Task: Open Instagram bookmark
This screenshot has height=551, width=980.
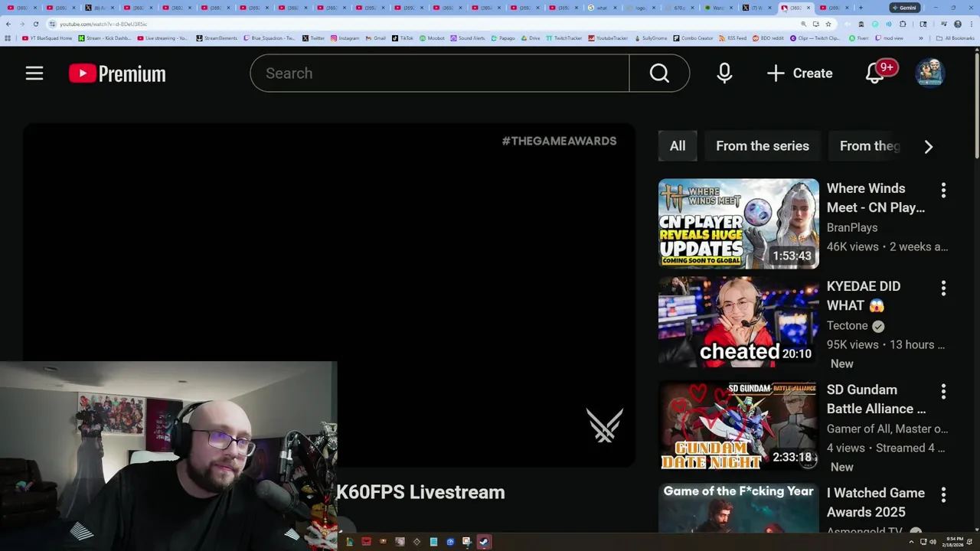Action: pyautogui.click(x=345, y=38)
